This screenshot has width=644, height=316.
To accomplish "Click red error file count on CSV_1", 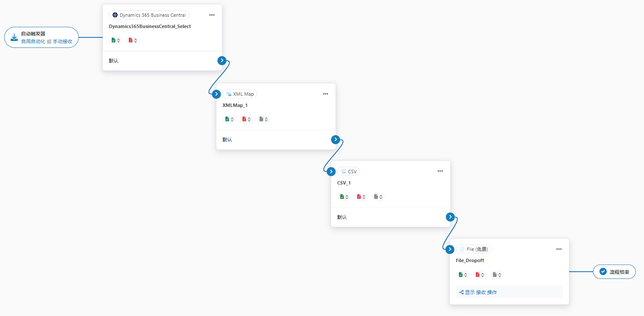I will (x=361, y=197).
